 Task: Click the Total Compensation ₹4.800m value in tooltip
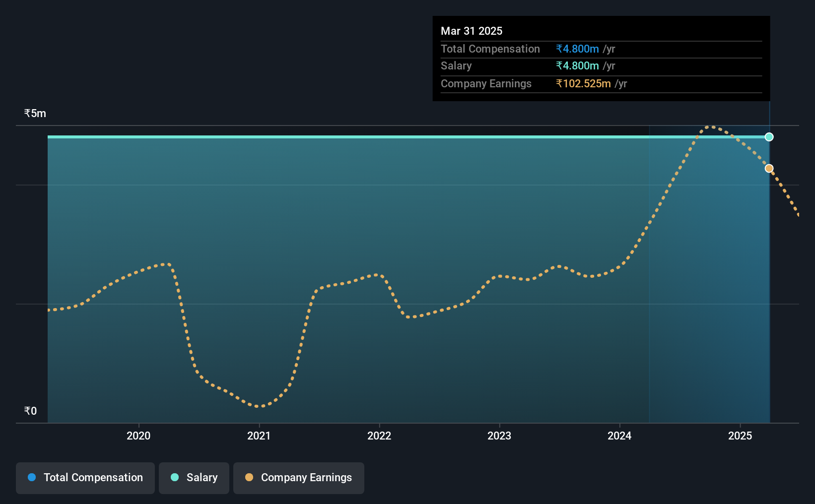(x=577, y=49)
